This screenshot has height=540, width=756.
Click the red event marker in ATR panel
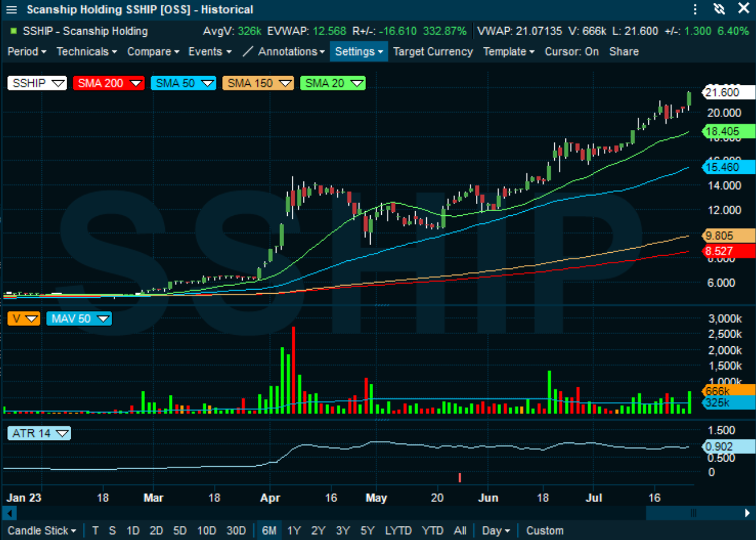pyautogui.click(x=460, y=477)
